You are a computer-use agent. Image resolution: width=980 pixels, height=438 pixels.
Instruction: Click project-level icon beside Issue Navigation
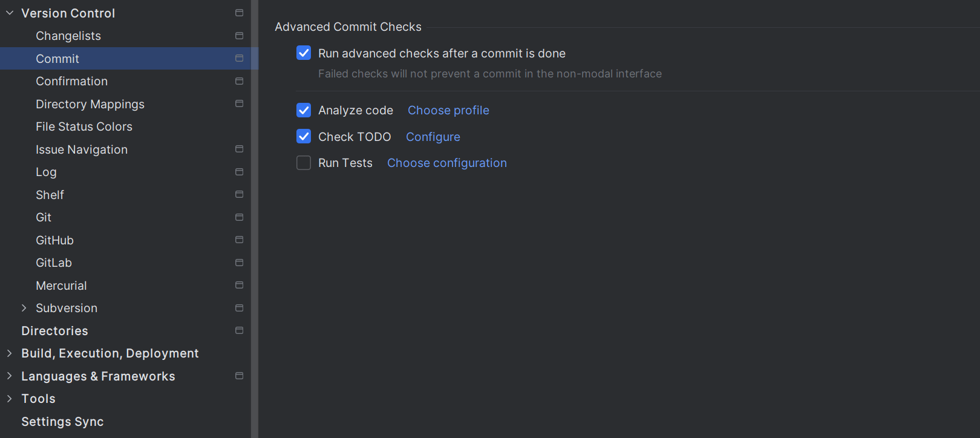(x=240, y=149)
